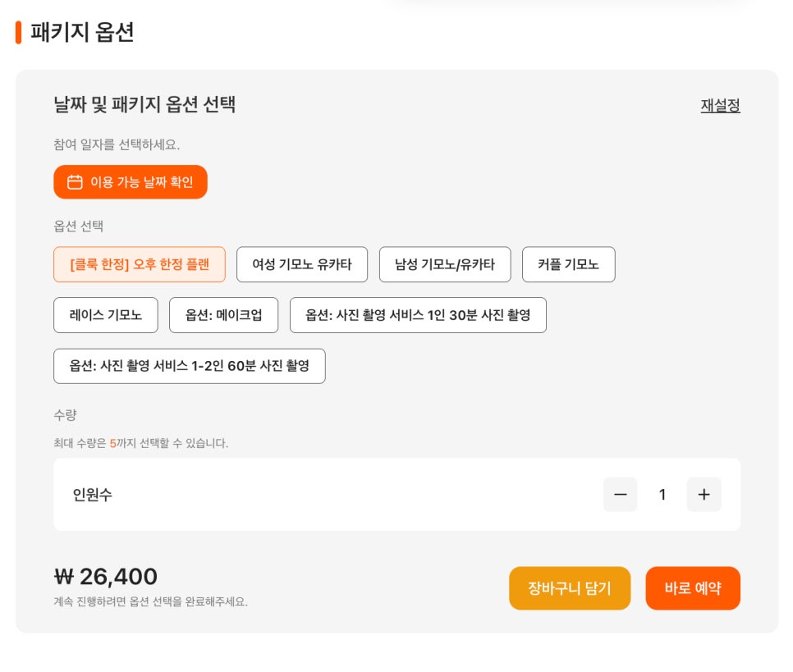Screen dimensions: 793x672
Task: Click 수량 label
Action: coord(65,415)
